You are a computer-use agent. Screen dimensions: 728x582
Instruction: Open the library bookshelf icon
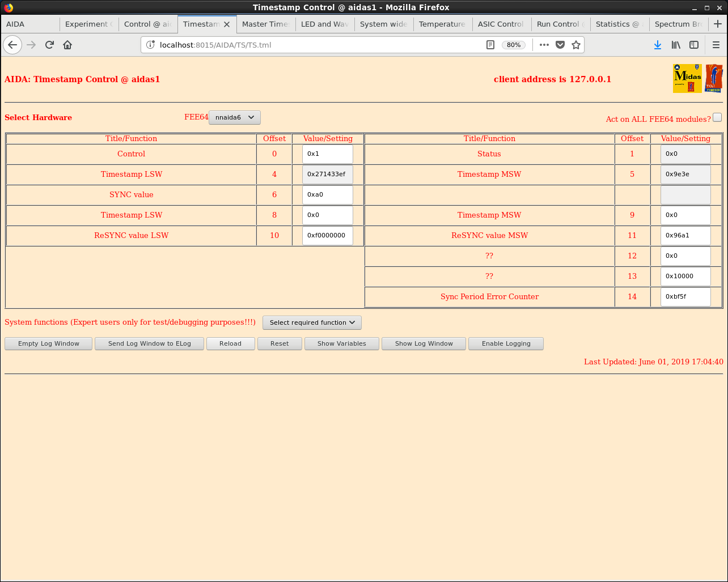pyautogui.click(x=676, y=45)
